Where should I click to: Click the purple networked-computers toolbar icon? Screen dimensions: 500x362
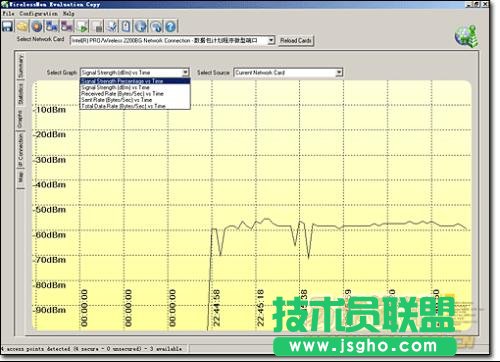pyautogui.click(x=67, y=26)
